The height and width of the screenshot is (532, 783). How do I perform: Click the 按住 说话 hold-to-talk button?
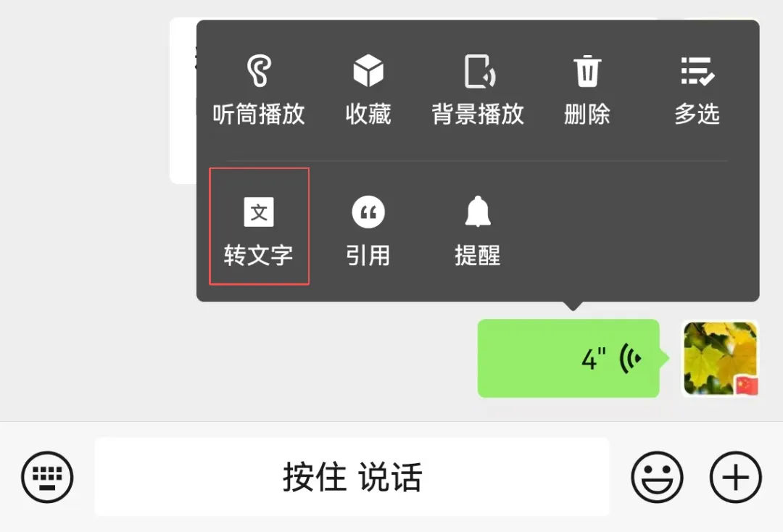coord(352,477)
